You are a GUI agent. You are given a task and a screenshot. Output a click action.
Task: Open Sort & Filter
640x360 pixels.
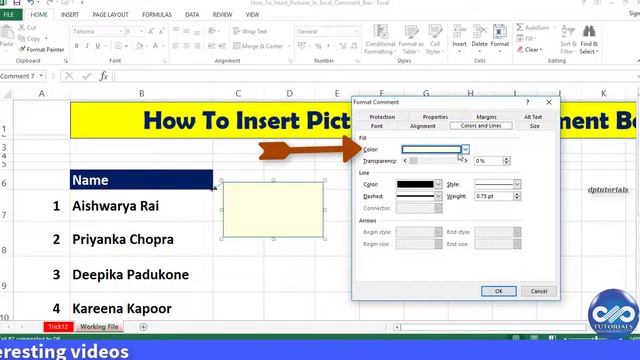568,40
